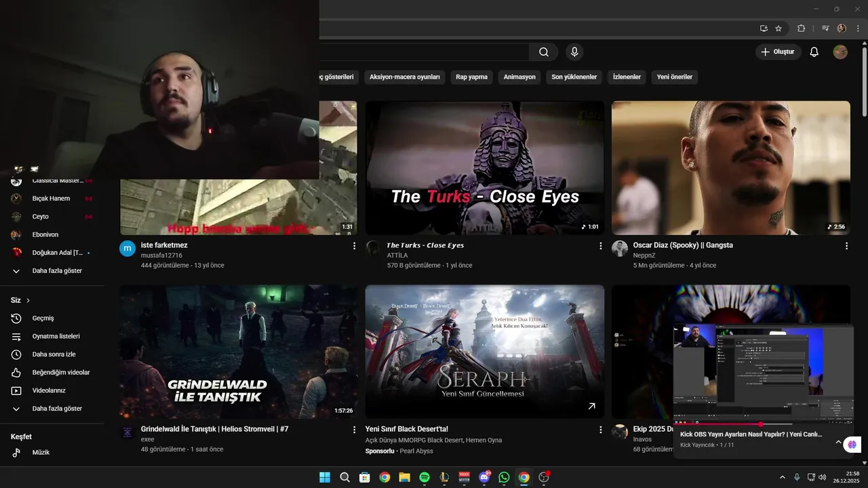Open more options for Oscar Diaz video

pos(846,246)
